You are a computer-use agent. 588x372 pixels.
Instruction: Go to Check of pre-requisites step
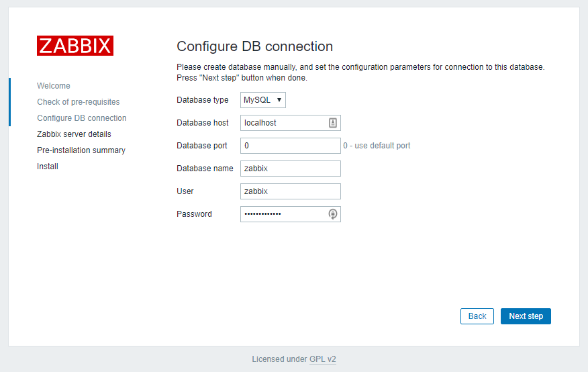pyautogui.click(x=79, y=102)
